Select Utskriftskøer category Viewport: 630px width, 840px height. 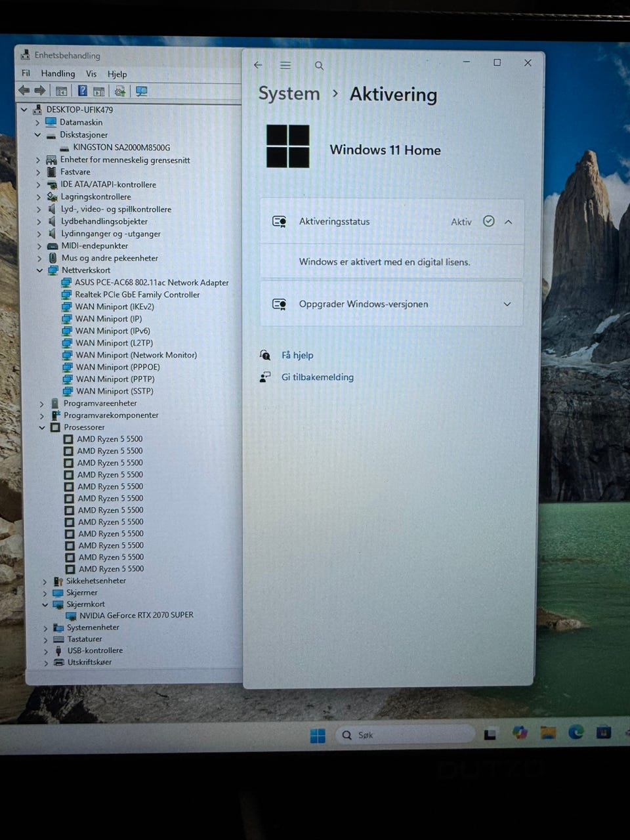click(x=89, y=662)
